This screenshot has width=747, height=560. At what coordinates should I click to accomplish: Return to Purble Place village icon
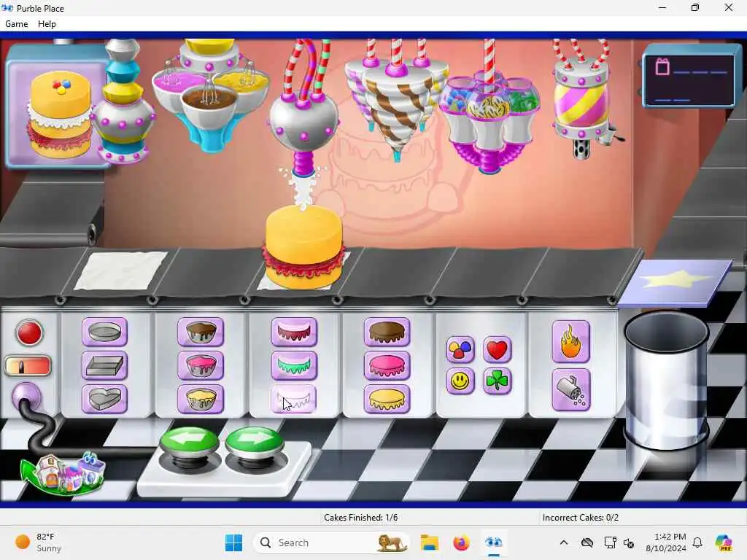62,472
